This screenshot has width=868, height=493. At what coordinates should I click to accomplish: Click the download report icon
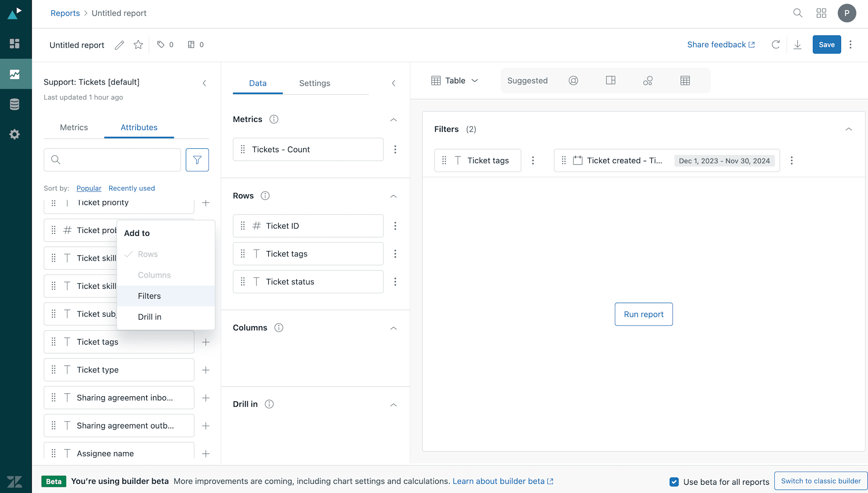pyautogui.click(x=798, y=45)
